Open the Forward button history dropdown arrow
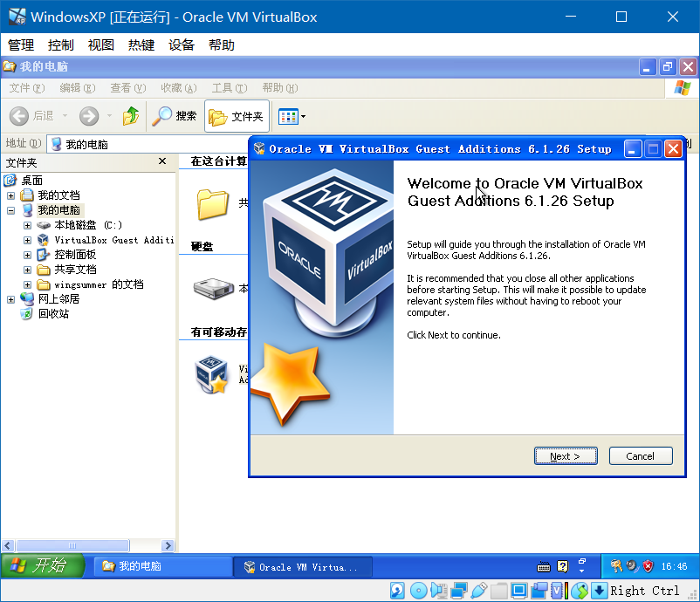Viewport: 700px width, 602px height. coord(109,116)
